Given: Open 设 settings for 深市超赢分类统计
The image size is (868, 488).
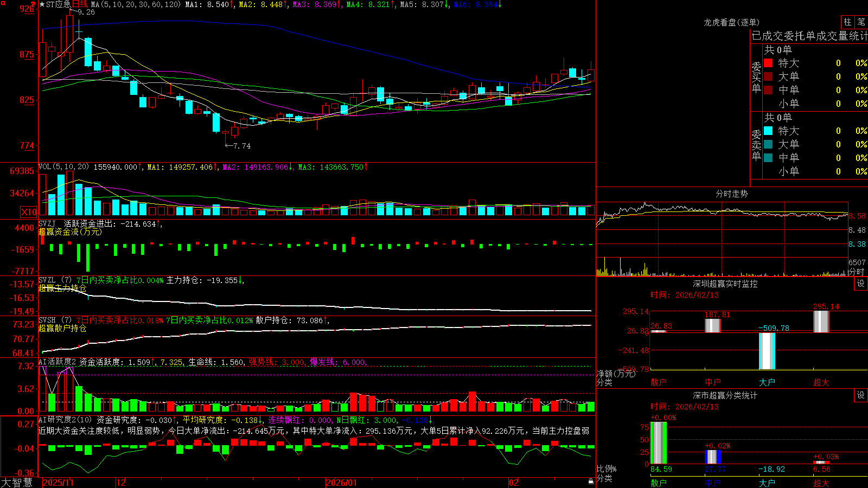Looking at the screenshot, I should (861, 395).
